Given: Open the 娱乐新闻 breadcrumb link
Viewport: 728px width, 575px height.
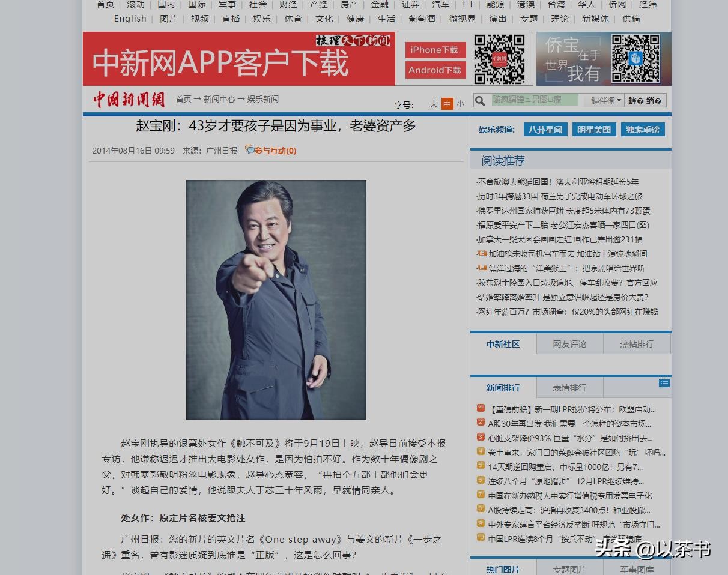Looking at the screenshot, I should click(263, 100).
